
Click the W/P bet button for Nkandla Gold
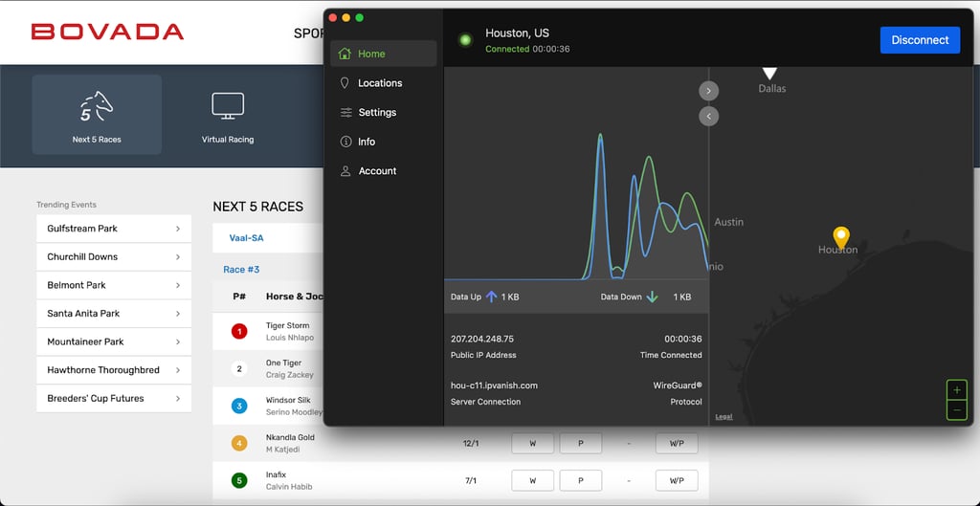point(677,444)
